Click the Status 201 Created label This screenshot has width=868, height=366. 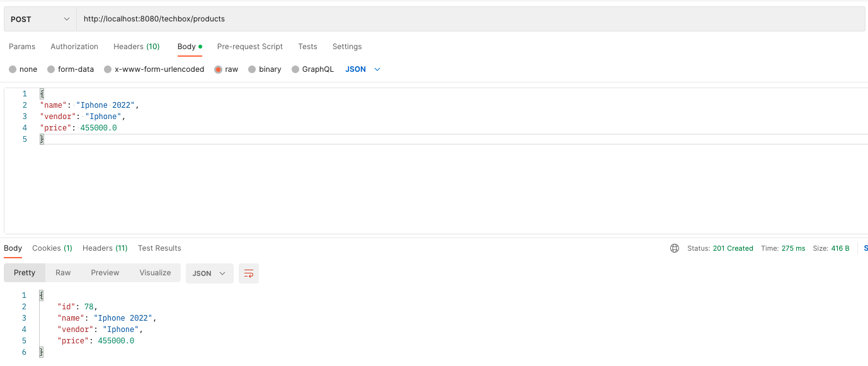point(720,248)
